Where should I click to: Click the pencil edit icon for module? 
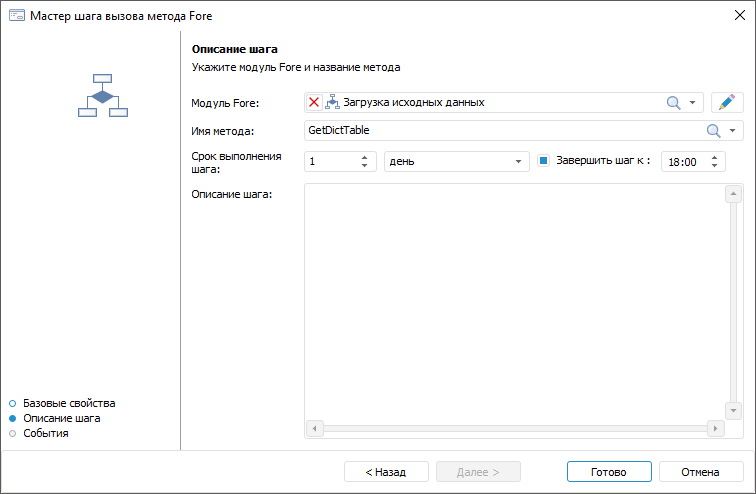[x=727, y=102]
